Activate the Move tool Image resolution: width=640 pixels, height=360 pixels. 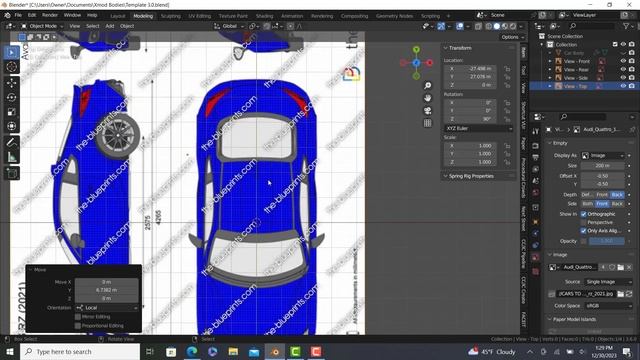(11, 83)
